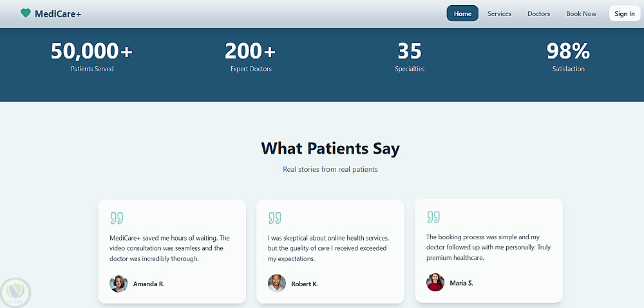Click Amanda R.'s avatar photo
This screenshot has width=644, height=308.
(x=118, y=284)
